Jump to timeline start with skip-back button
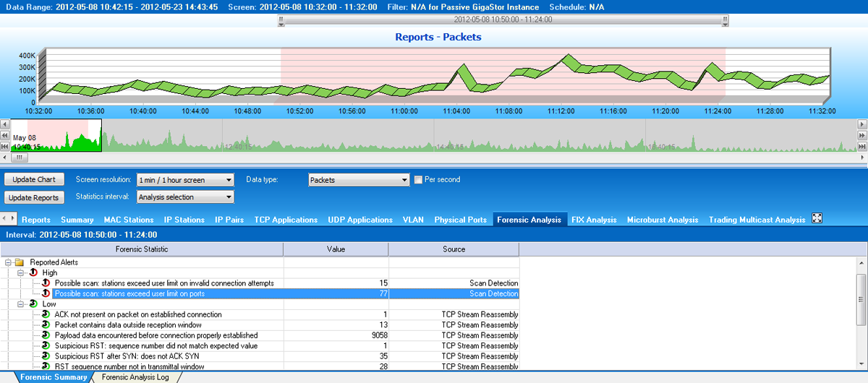This screenshot has height=383, width=868. [x=5, y=146]
